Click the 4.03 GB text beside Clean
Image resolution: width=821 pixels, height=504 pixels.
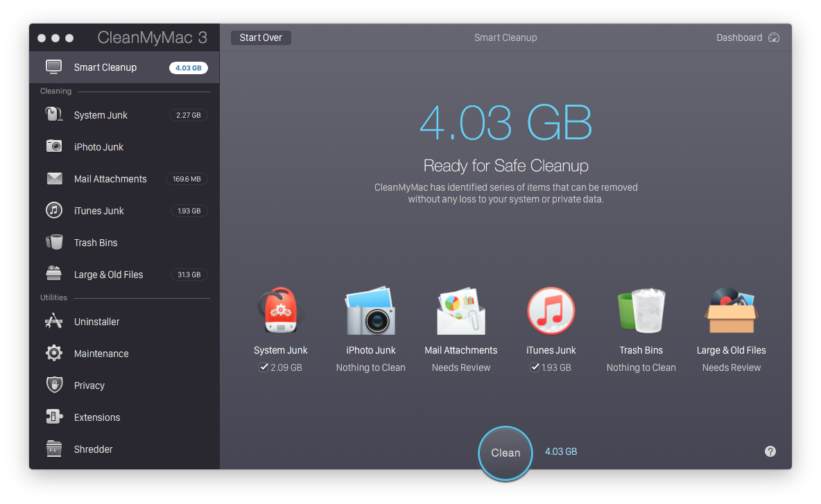561,451
